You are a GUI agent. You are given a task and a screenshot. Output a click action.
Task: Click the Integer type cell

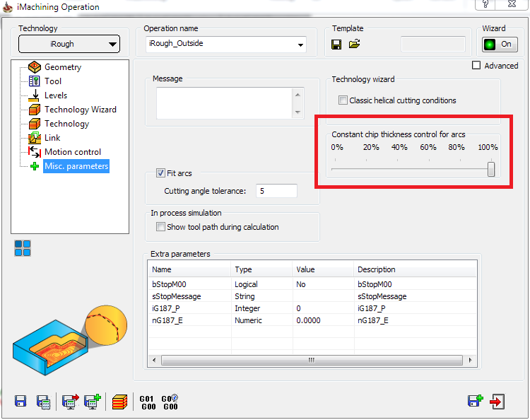click(x=247, y=308)
